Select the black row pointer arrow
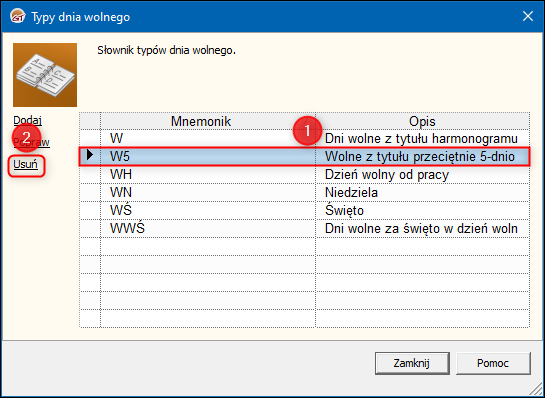This screenshot has width=545, height=398. (90, 156)
